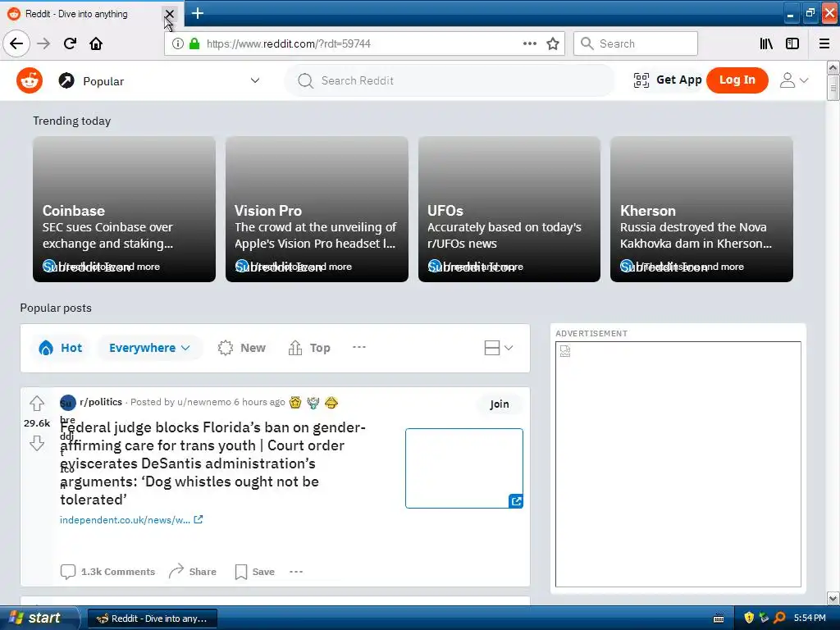The width and height of the screenshot is (840, 630).
Task: Show more sort options ellipsis
Action: (359, 347)
